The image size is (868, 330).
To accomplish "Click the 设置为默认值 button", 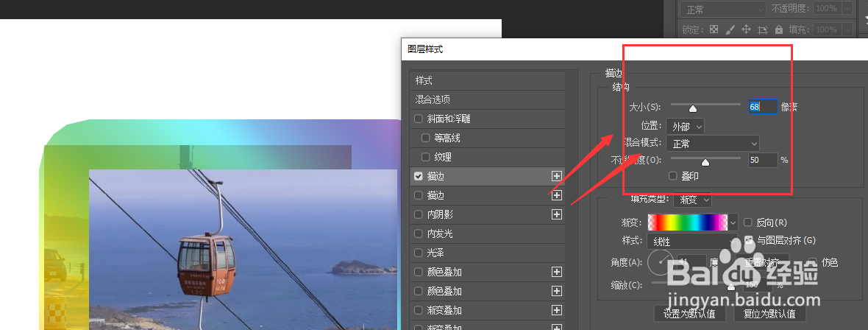I will (x=689, y=314).
